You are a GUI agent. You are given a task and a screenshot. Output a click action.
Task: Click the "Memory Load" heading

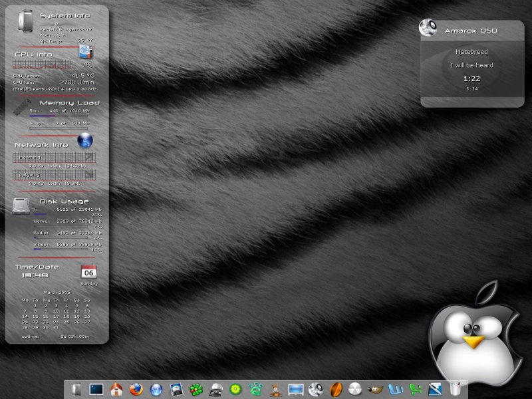[x=70, y=103]
